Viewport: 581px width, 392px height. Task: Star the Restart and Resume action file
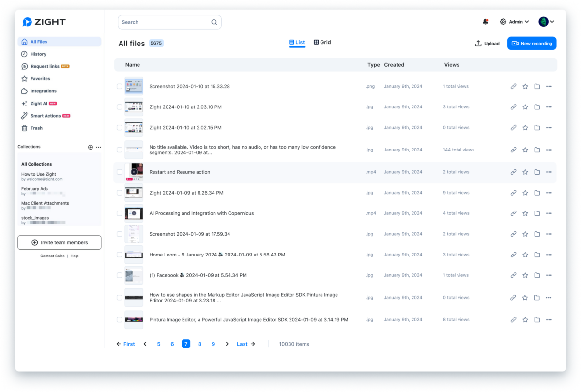[x=525, y=172]
